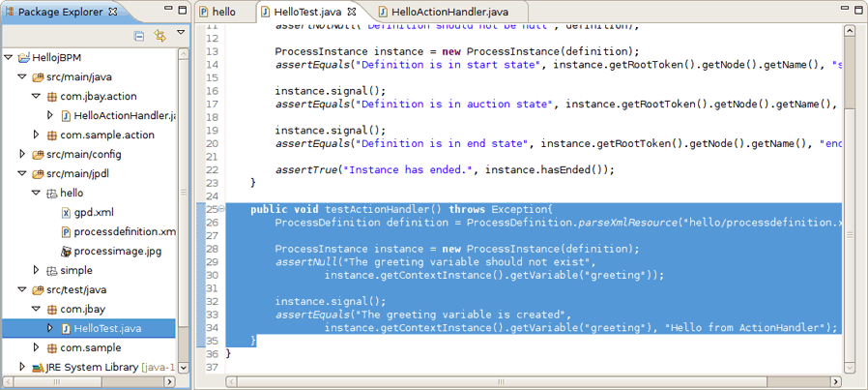Viewport: 868px width, 390px height.
Task: Expand HelloActionHandler.java in the tree
Action: tap(50, 115)
